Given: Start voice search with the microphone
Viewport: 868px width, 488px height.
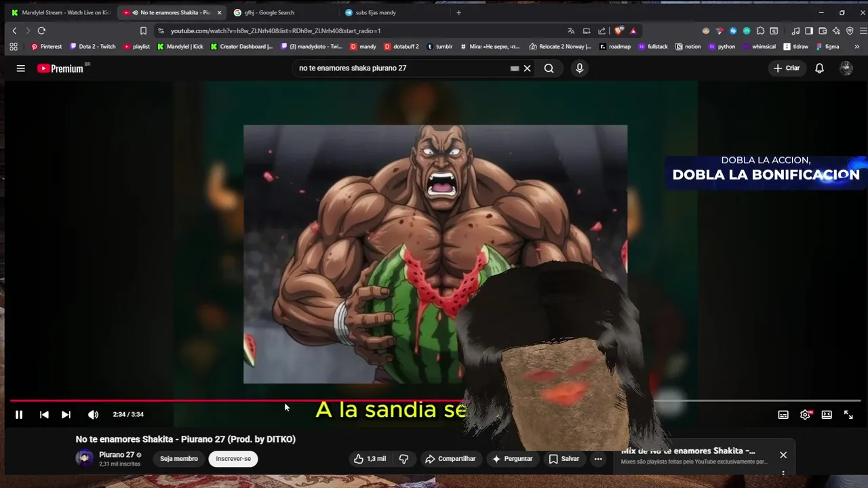Looking at the screenshot, I should coord(579,68).
